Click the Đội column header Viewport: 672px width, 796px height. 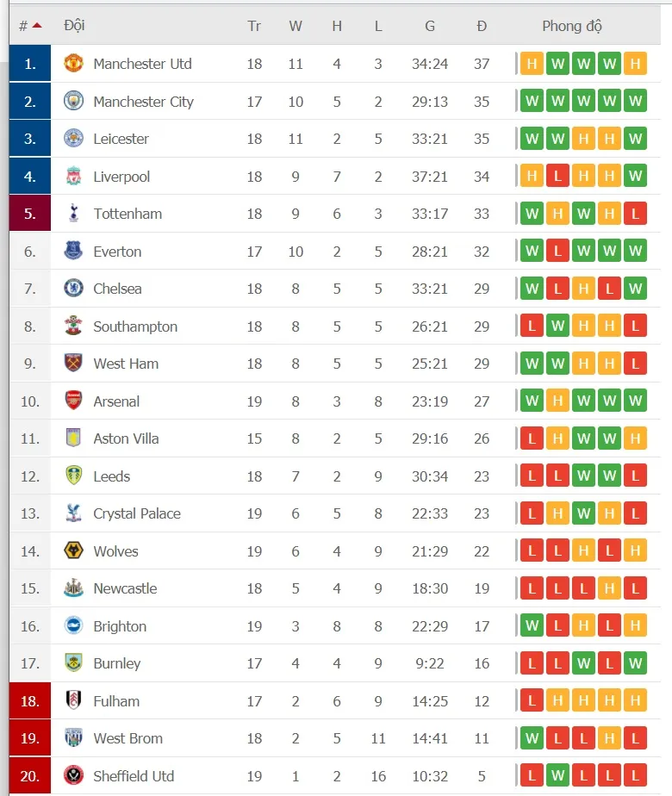[74, 26]
